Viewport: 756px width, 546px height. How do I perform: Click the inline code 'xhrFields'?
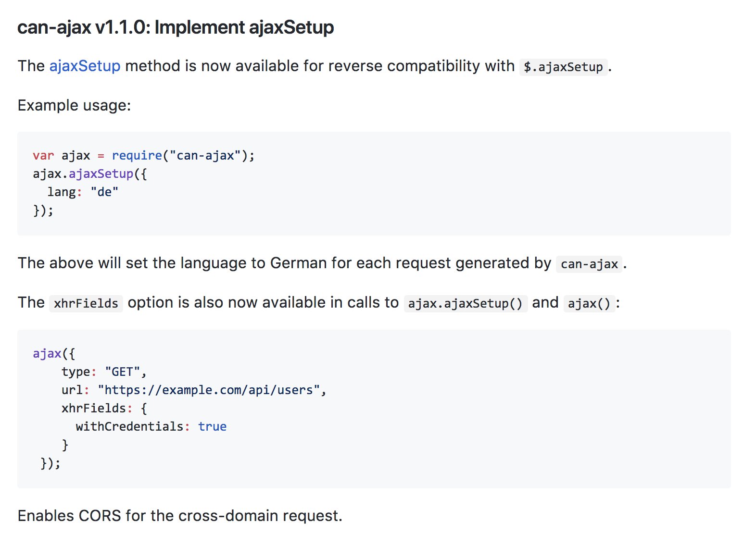click(86, 303)
